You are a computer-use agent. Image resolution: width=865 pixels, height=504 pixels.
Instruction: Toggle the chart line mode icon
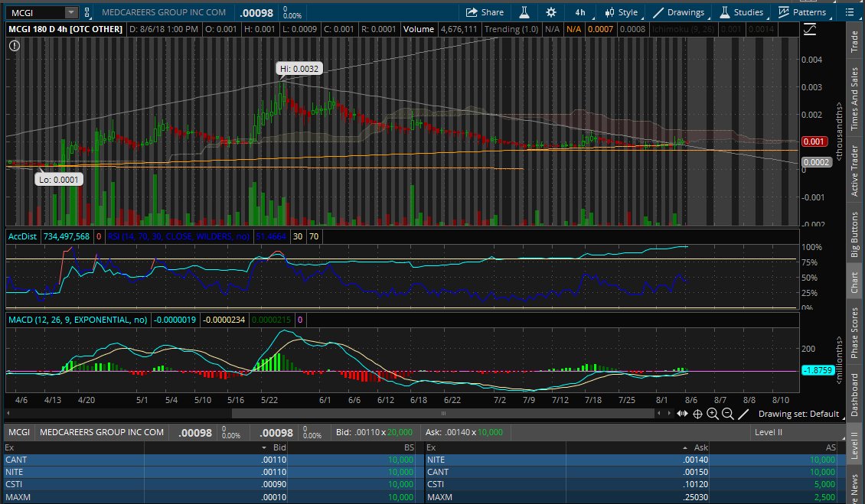point(809,29)
